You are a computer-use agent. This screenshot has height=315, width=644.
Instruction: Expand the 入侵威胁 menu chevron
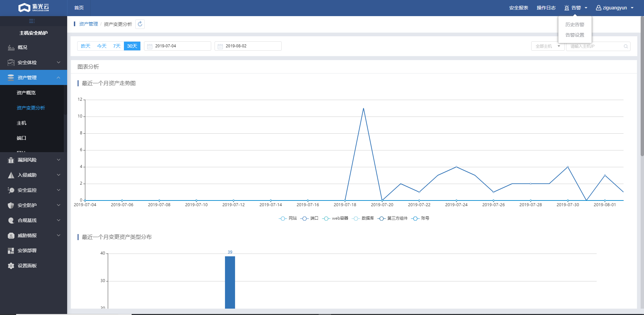point(58,175)
